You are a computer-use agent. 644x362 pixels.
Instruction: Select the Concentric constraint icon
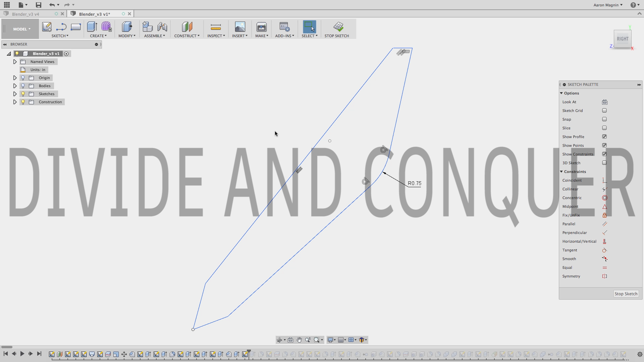click(x=604, y=198)
